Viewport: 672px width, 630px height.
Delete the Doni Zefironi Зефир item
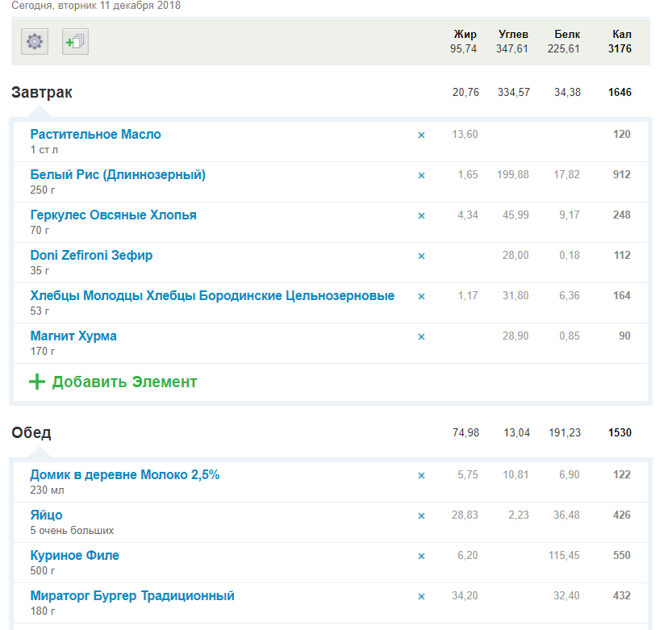(x=421, y=256)
